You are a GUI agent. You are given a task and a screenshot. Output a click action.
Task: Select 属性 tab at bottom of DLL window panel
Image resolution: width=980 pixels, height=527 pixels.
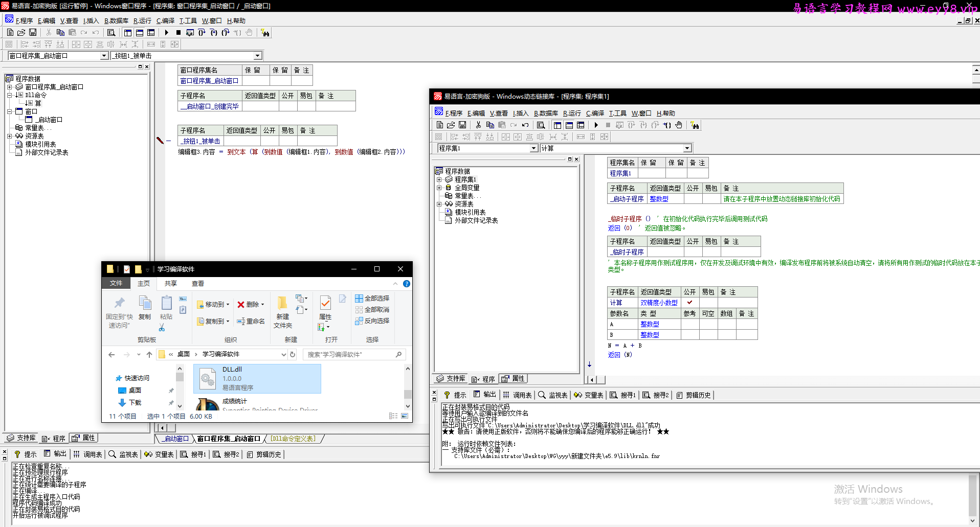click(513, 379)
